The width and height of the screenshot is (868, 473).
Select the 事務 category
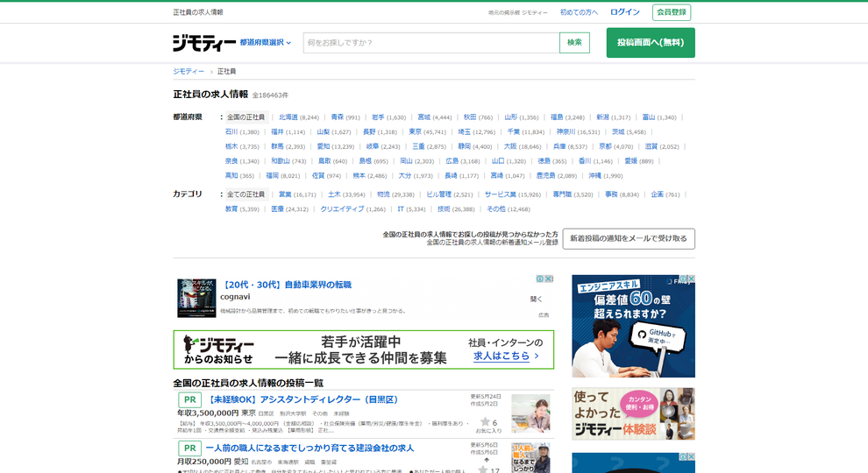tap(611, 194)
